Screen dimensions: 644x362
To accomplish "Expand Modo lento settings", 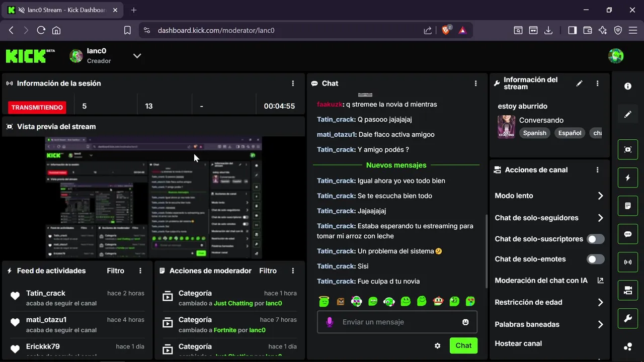I will [x=600, y=196].
